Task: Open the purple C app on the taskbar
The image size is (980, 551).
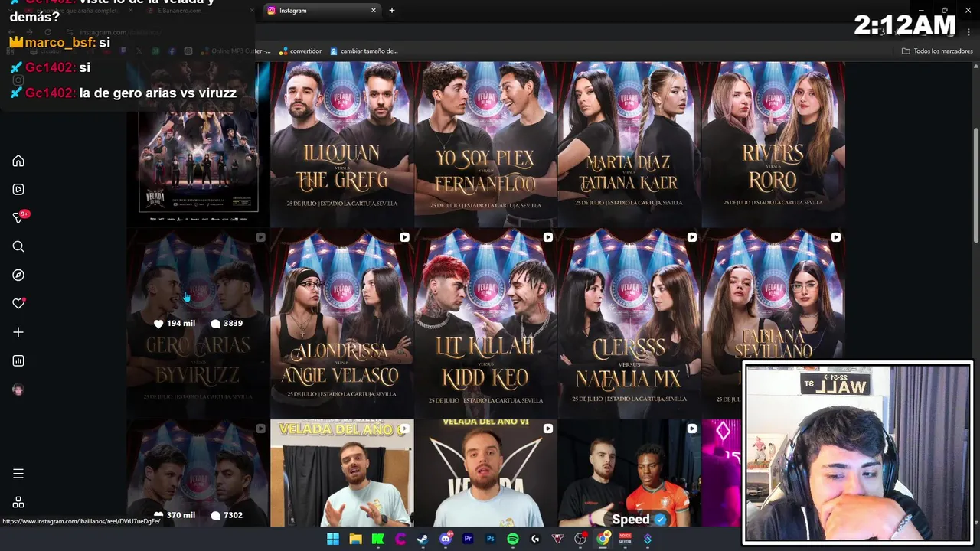Action: (400, 539)
